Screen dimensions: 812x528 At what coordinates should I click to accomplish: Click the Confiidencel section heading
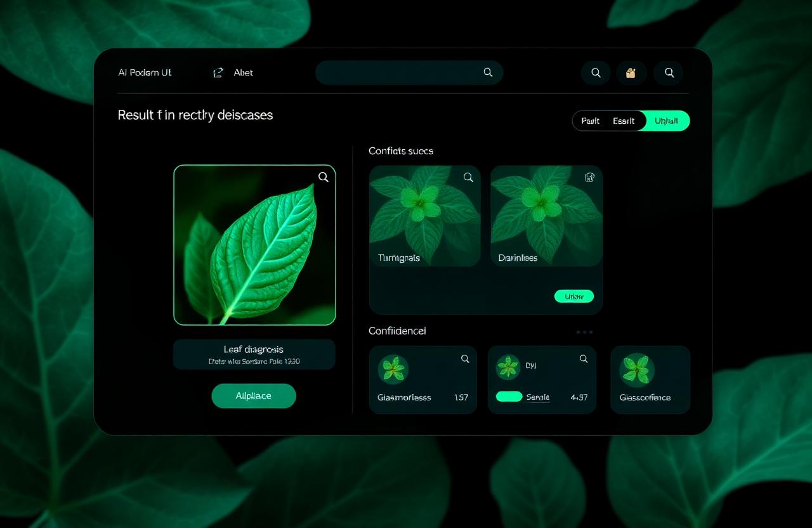[397, 331]
